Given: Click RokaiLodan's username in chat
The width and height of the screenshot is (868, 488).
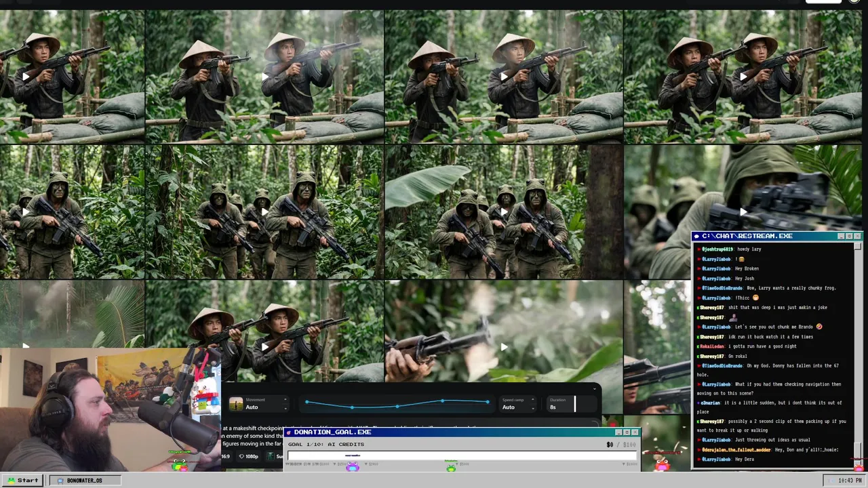Looking at the screenshot, I should [713, 346].
